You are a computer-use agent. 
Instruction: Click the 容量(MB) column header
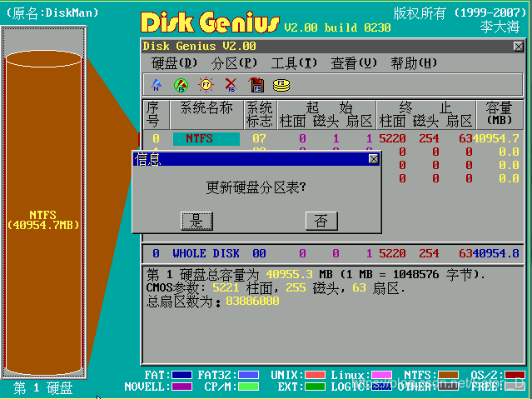click(499, 114)
